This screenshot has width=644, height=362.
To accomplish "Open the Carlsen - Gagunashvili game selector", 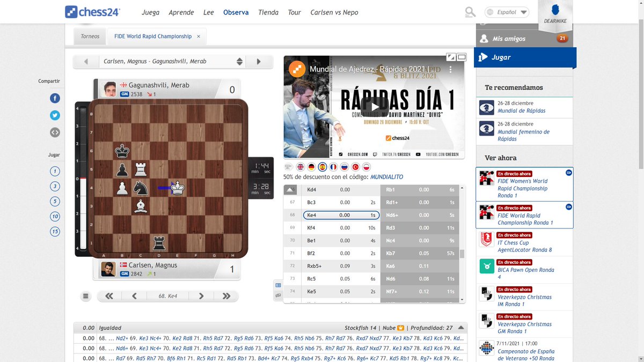I will [x=172, y=62].
